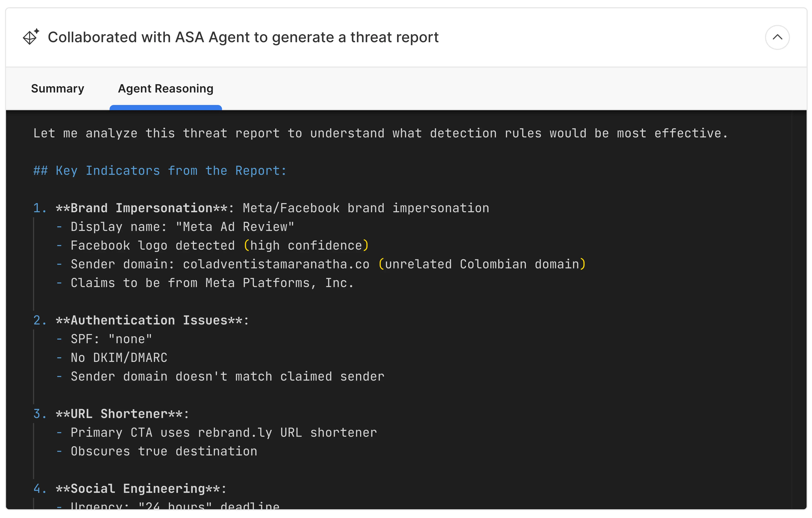The height and width of the screenshot is (518, 812).
Task: Click the 'Display name: Meta Ad Review' line
Action: [182, 227]
